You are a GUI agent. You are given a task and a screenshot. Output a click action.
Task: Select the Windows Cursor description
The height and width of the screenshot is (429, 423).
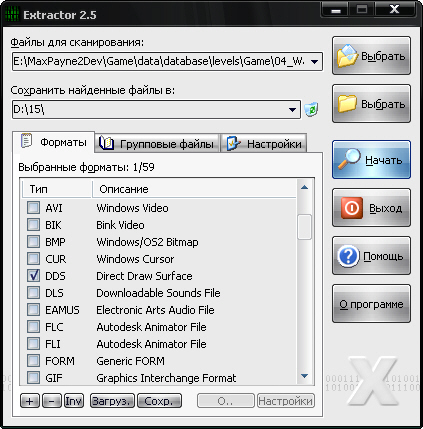pos(135,259)
